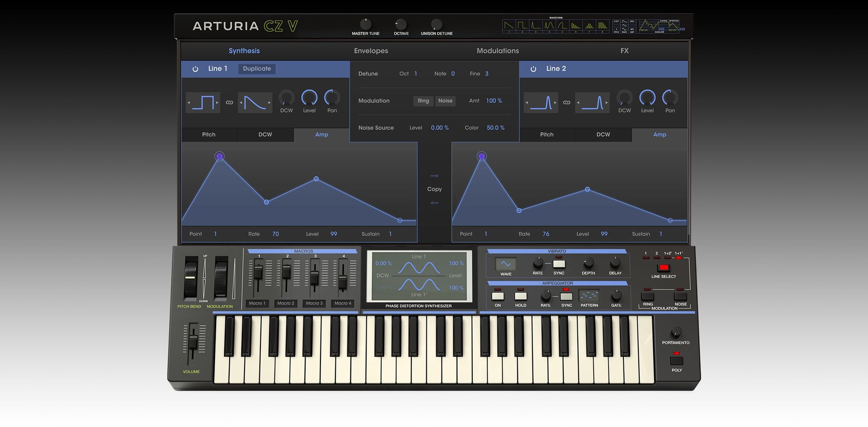Click the Macro 2 slider
This screenshot has height=427, width=868.
pyautogui.click(x=286, y=272)
